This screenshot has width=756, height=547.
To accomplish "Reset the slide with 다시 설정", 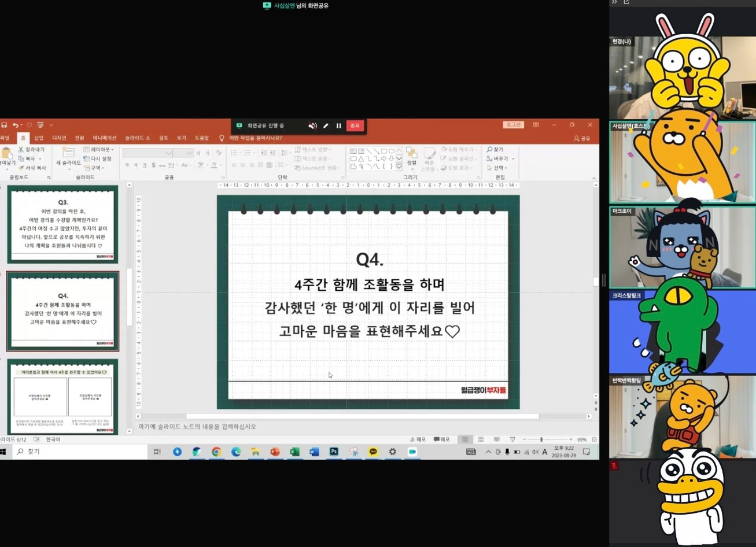I will point(98,158).
